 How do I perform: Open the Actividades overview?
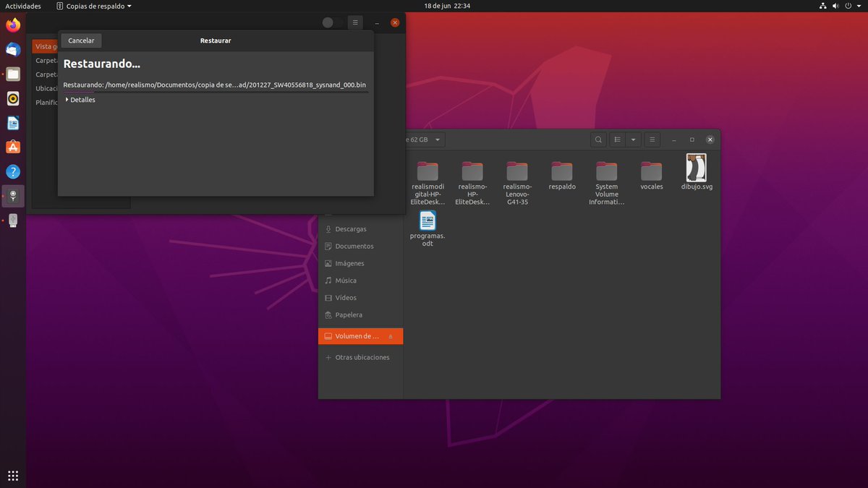pos(23,6)
